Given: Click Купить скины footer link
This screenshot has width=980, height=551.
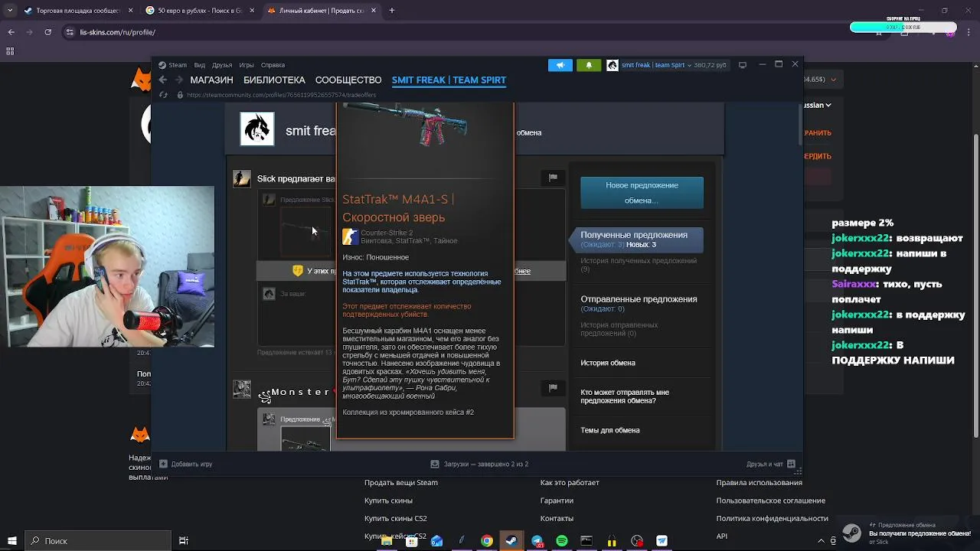Looking at the screenshot, I should coord(388,500).
